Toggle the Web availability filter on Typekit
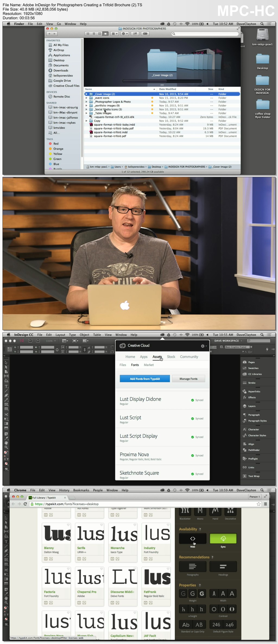 coord(192,538)
